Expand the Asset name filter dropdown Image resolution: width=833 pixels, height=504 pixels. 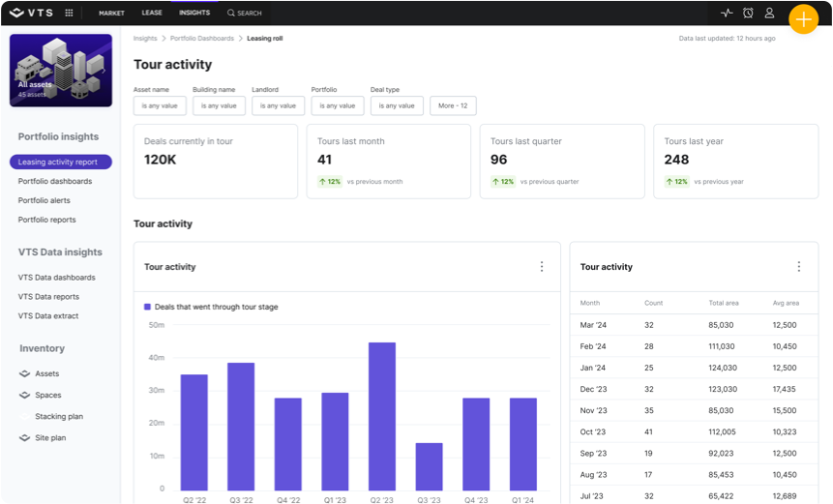tap(160, 105)
